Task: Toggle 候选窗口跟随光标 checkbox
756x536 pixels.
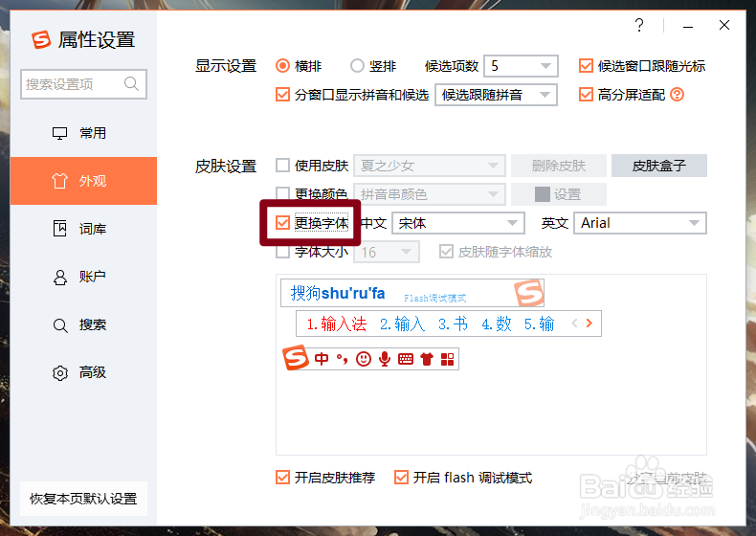Action: (586, 66)
